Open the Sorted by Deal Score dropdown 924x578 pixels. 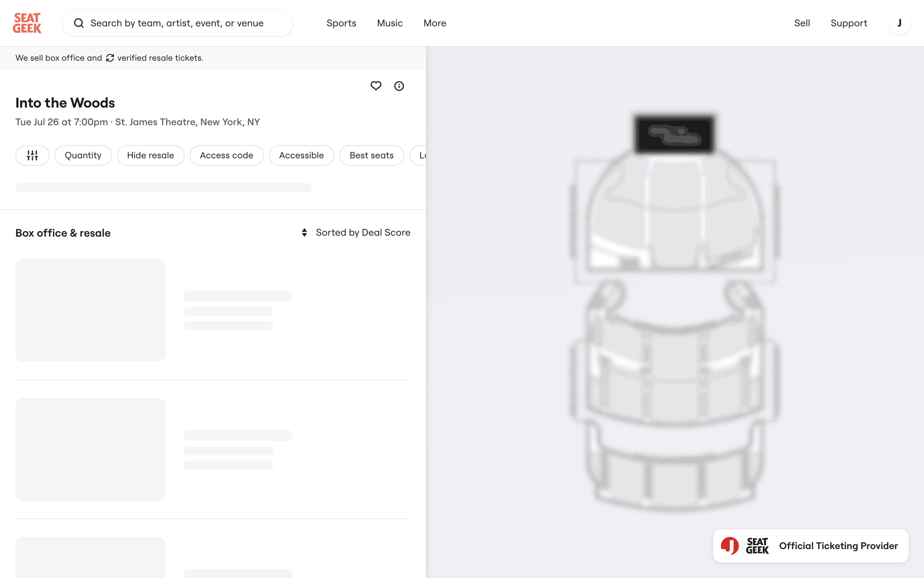[356, 233]
